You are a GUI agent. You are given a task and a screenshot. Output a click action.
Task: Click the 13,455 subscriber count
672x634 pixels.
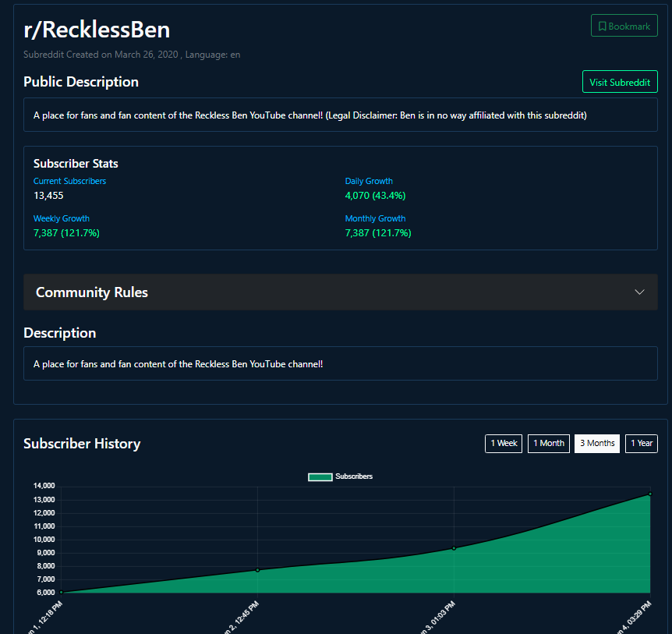48,196
